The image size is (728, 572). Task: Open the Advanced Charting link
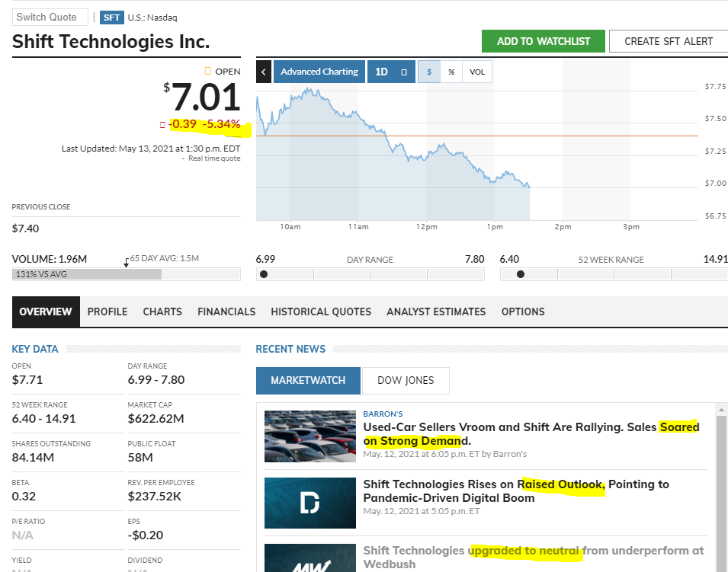coord(319,72)
